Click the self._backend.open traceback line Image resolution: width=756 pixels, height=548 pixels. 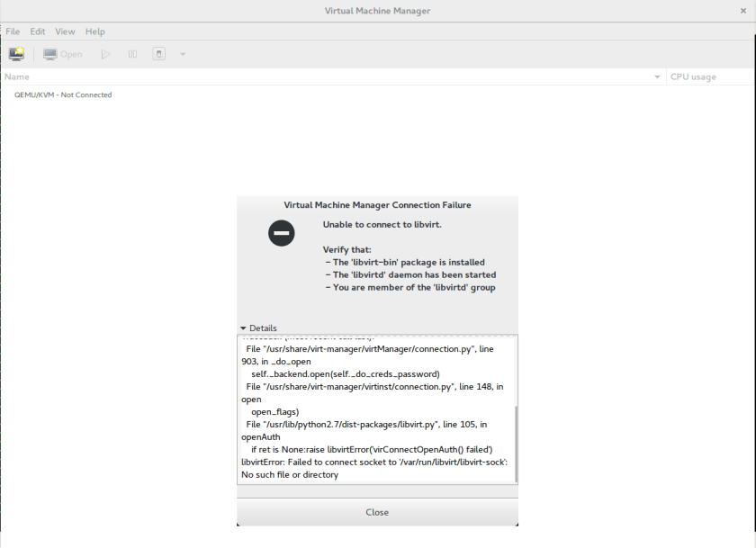click(x=346, y=374)
